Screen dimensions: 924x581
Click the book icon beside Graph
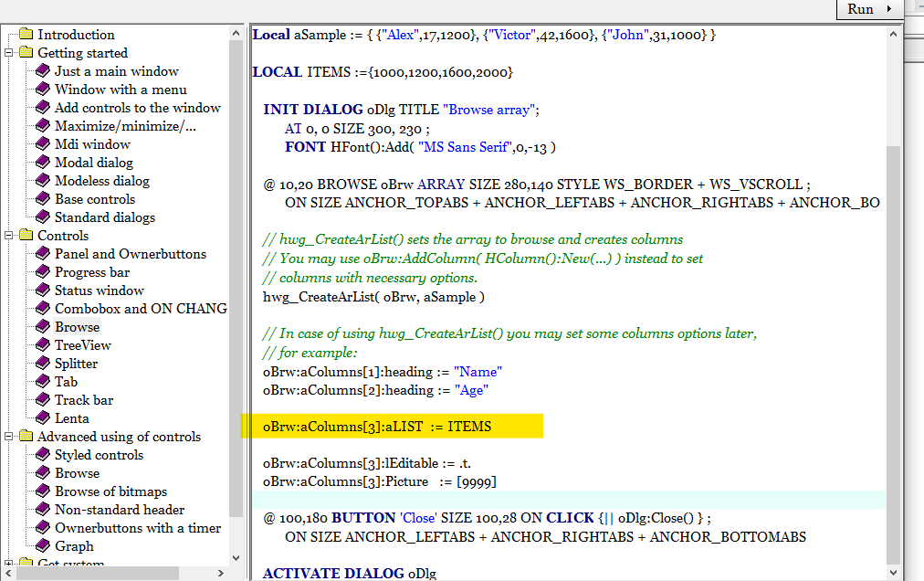pyautogui.click(x=42, y=546)
